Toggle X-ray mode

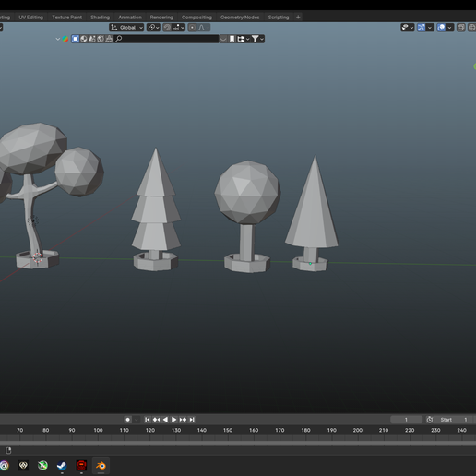coord(460,28)
